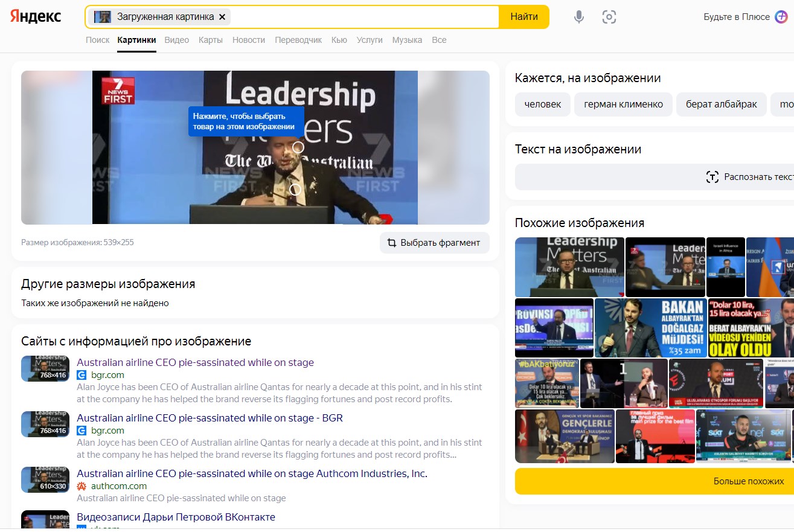Click the camera image search icon
The width and height of the screenshot is (794, 532).
609,17
